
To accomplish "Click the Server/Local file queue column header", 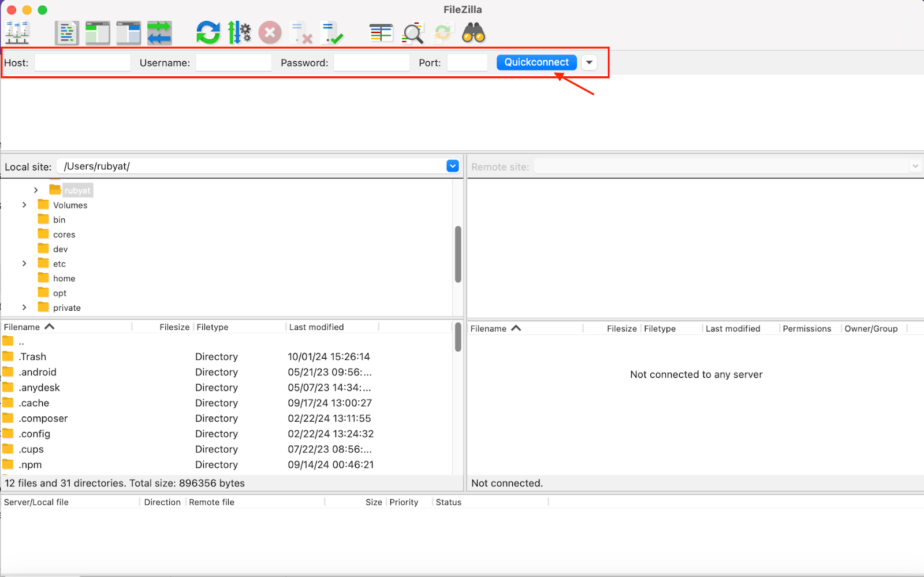I will click(70, 502).
